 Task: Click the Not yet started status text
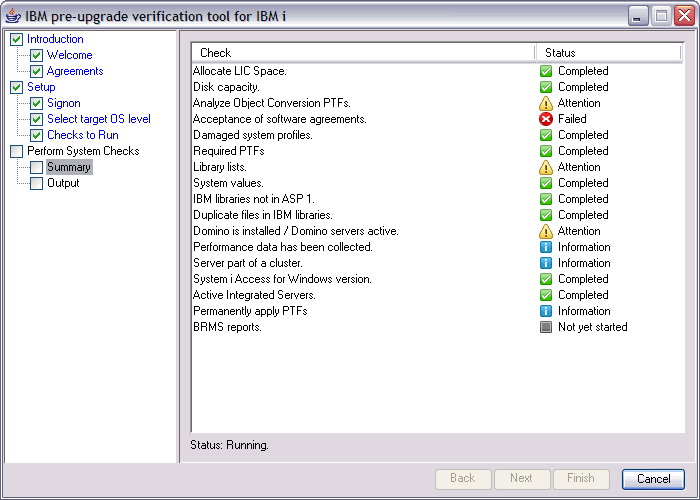pyautogui.click(x=592, y=327)
